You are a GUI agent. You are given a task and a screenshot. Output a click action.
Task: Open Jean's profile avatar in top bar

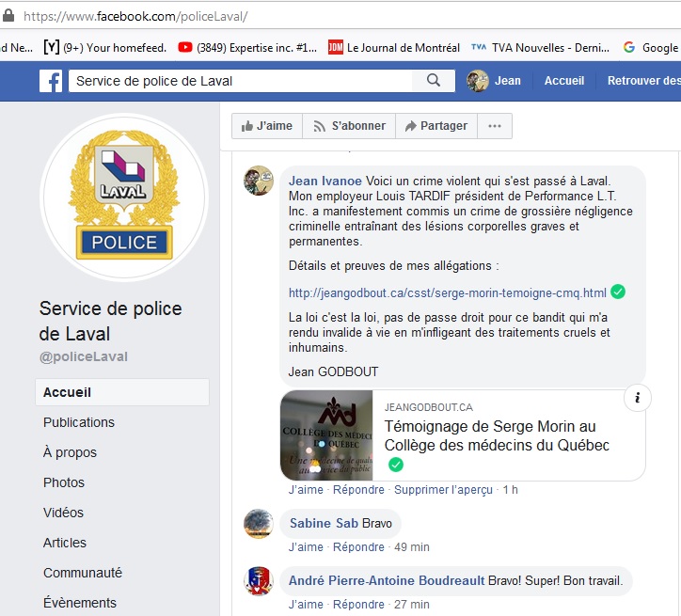[478, 81]
